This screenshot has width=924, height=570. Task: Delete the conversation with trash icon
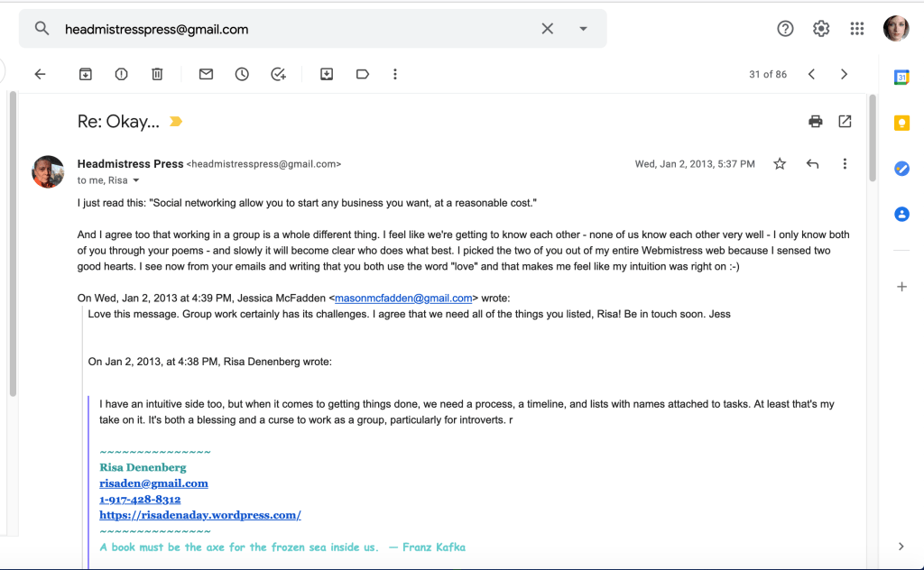(x=157, y=74)
